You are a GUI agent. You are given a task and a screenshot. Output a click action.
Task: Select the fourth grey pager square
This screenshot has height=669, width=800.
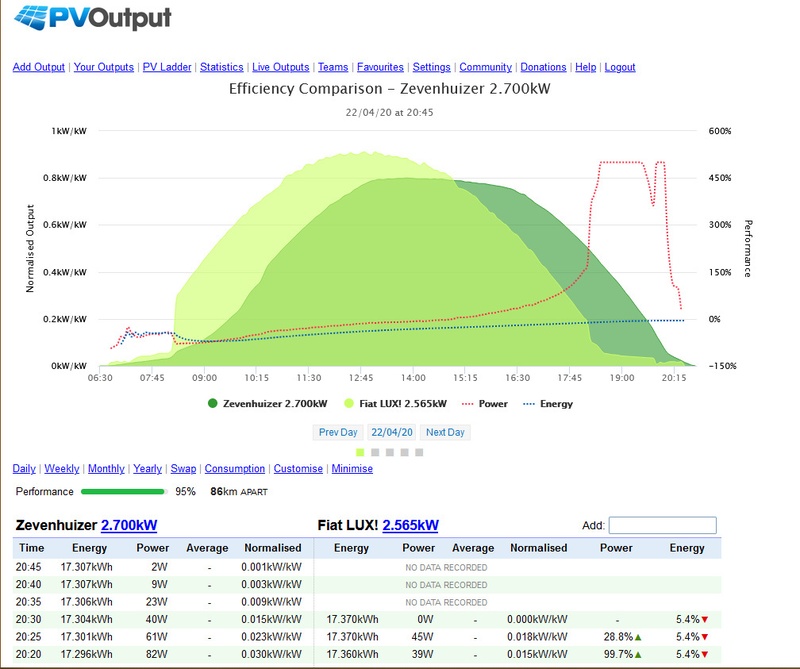[405, 452]
